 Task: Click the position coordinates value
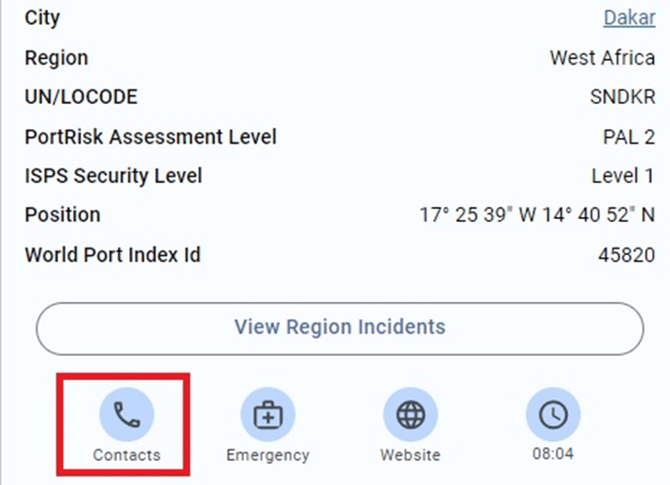[537, 215]
